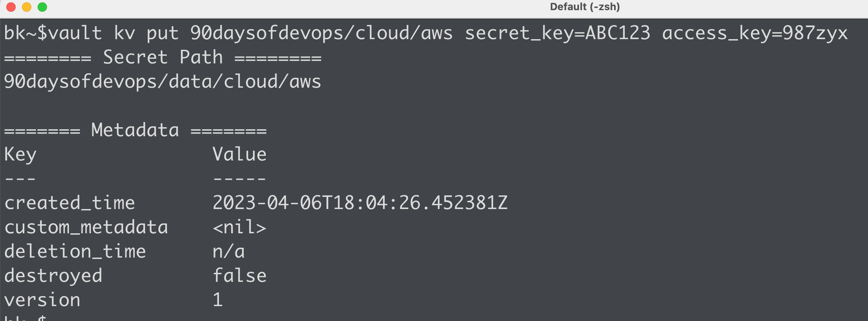Click the 90daysofdevops/data/cloud/aws output path
The image size is (868, 321).
click(163, 82)
